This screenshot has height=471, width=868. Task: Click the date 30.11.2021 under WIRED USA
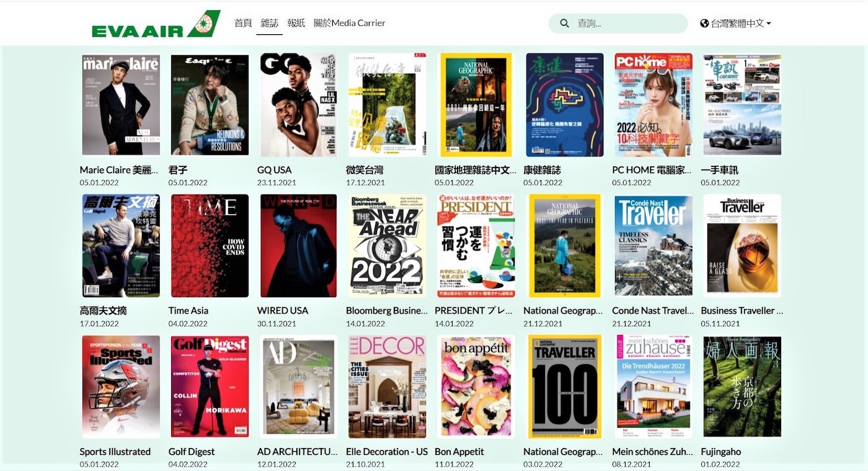pos(277,323)
